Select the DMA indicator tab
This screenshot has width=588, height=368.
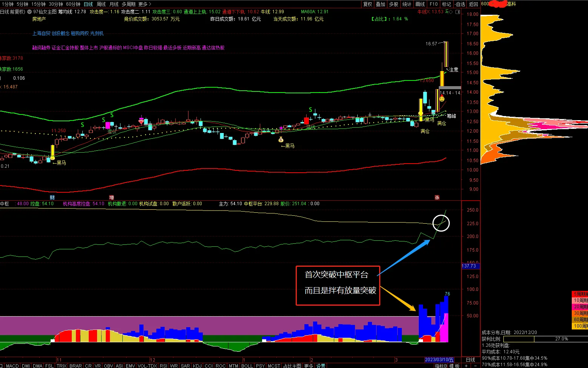[37, 366]
